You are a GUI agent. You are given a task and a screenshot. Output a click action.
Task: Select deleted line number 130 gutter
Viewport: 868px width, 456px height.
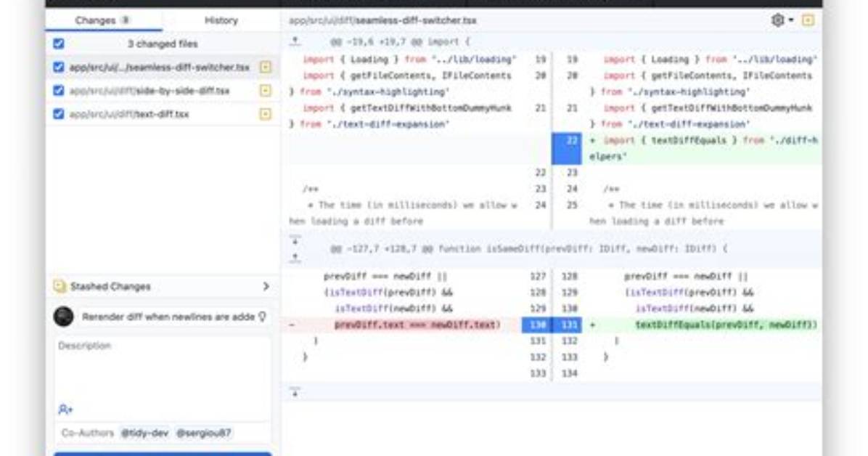click(x=537, y=325)
